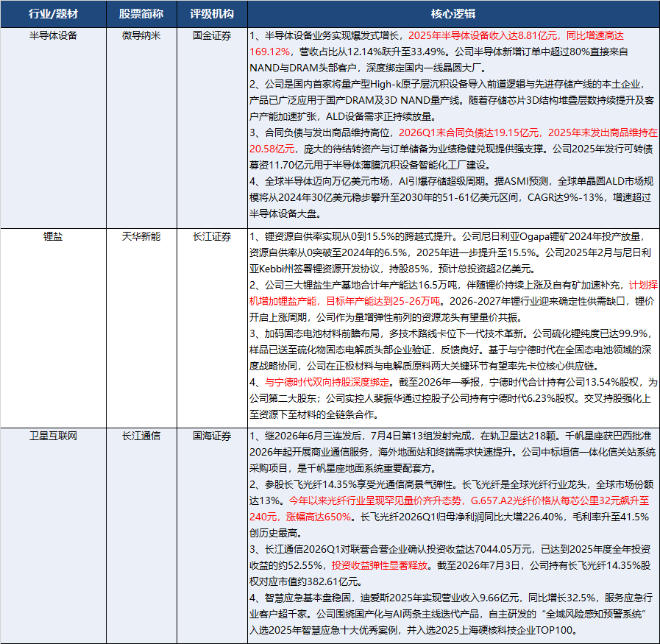Click red text 2025年半导体设备收入达8.81亿元
This screenshot has height=644, width=660.
pyautogui.click(x=483, y=36)
